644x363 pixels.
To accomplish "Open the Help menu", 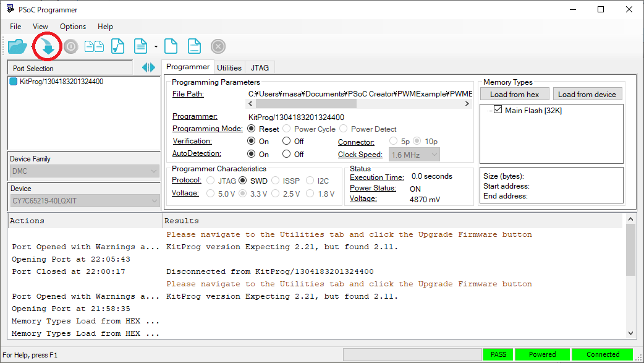I will coord(105,27).
